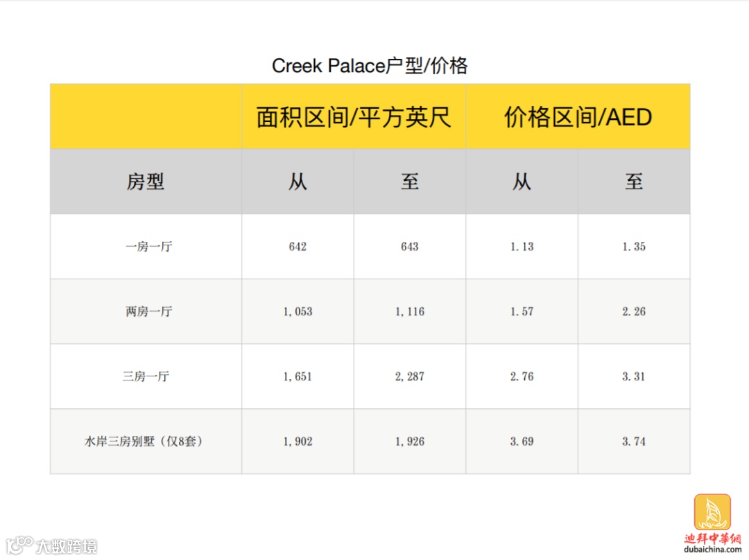The image size is (749, 560).
Task: Select the 面积区间/平方英尺 header cell
Action: (354, 117)
